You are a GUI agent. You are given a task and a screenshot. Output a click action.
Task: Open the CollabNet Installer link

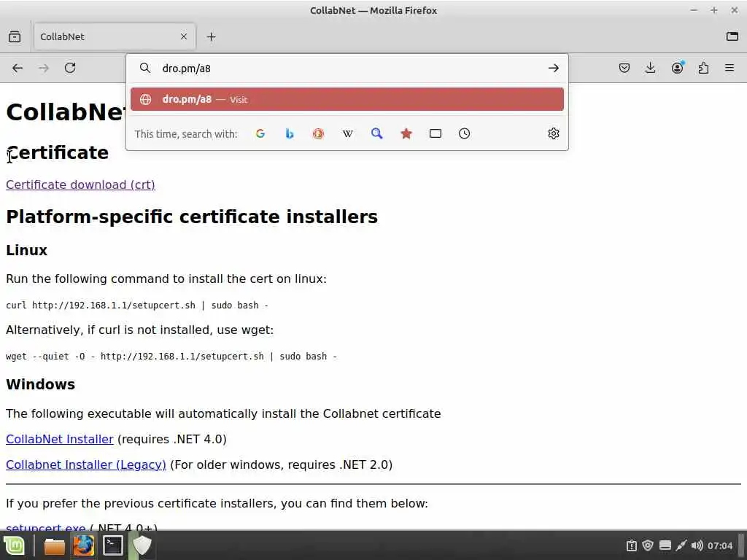coord(60,439)
